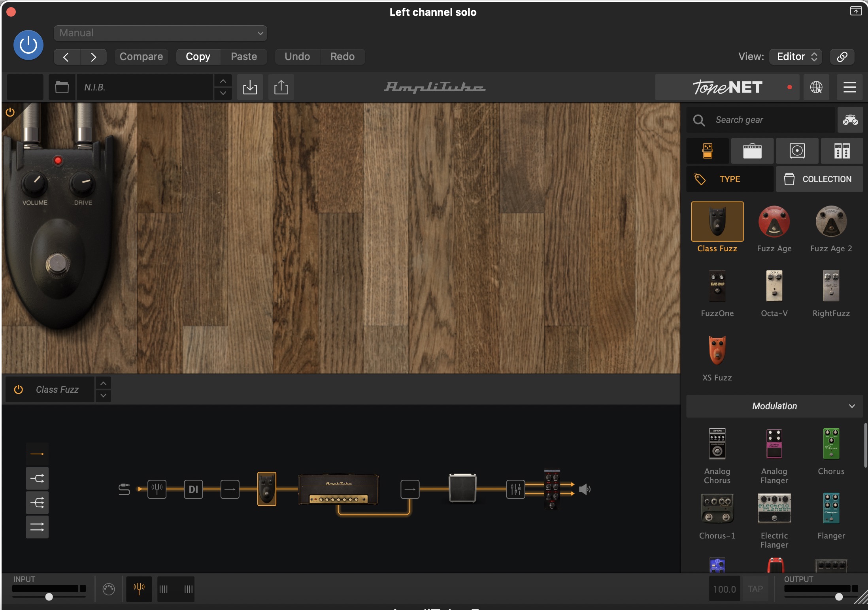Click the link chain icon
This screenshot has width=868, height=610.
point(842,56)
